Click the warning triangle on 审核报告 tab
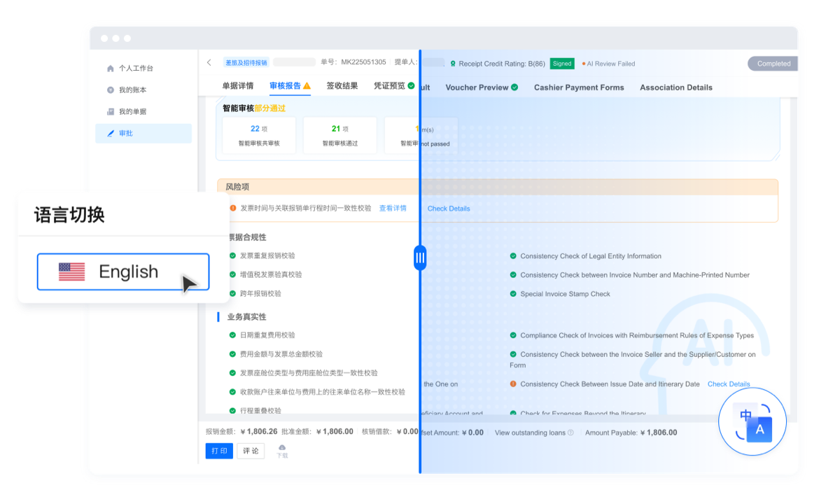Screen dimensions: 826x504 tap(307, 86)
